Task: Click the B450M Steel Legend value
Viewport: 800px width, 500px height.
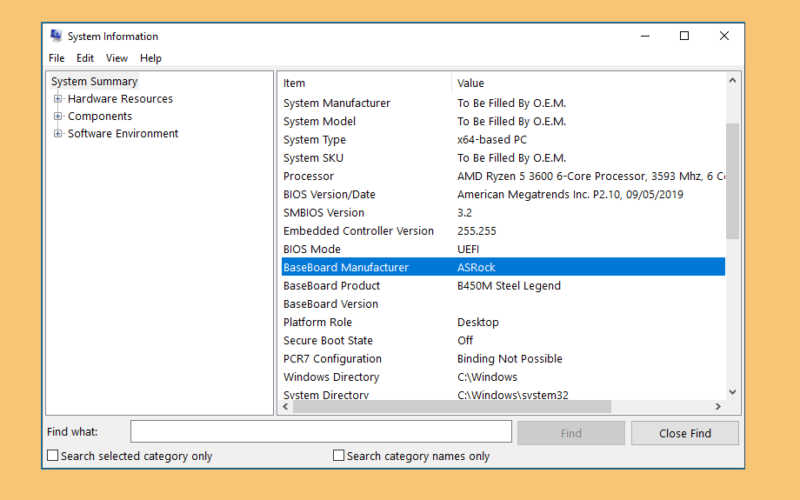Action: [x=509, y=286]
